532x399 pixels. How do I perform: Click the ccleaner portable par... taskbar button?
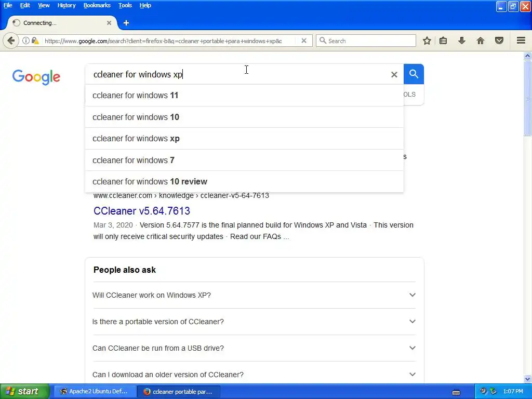coord(179,392)
